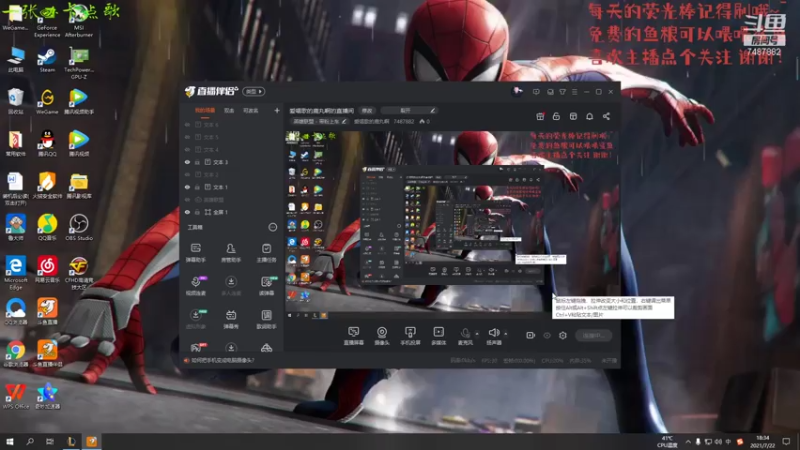Hide the 全屏 1 layer
Screen dimensions: 800x450
(187, 212)
